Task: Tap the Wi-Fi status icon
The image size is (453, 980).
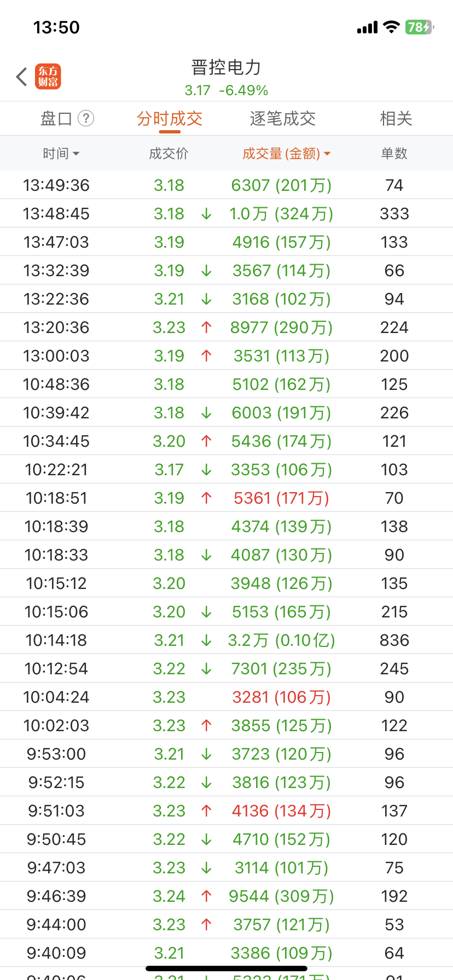Action: 391,27
